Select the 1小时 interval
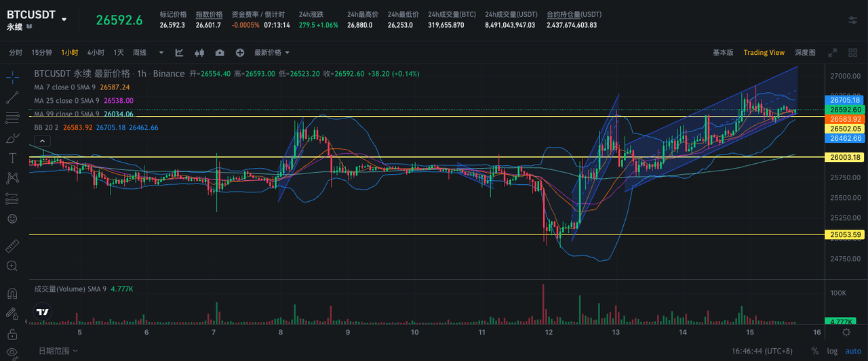 click(x=69, y=53)
